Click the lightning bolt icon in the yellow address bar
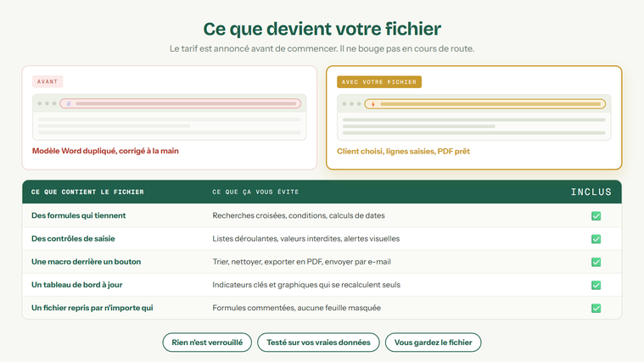This screenshot has height=362, width=644. click(373, 104)
